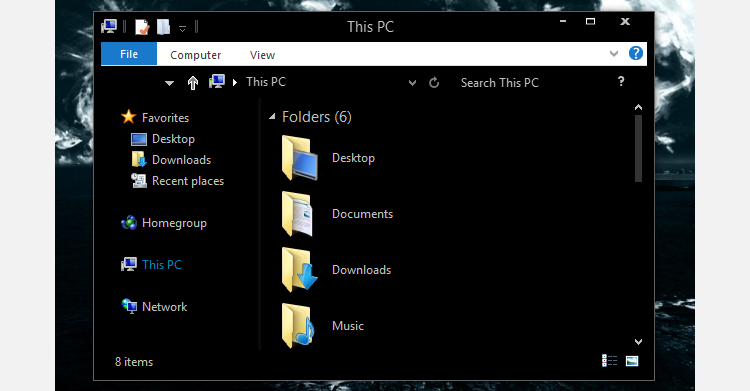Viewport: 750px width, 391px height.
Task: Minimize the This PC window
Action: (x=563, y=22)
